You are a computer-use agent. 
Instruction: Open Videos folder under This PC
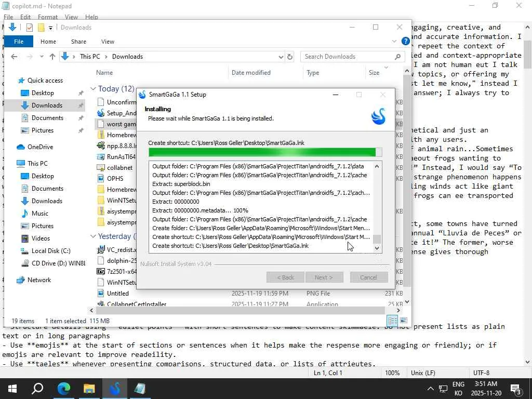(x=41, y=238)
